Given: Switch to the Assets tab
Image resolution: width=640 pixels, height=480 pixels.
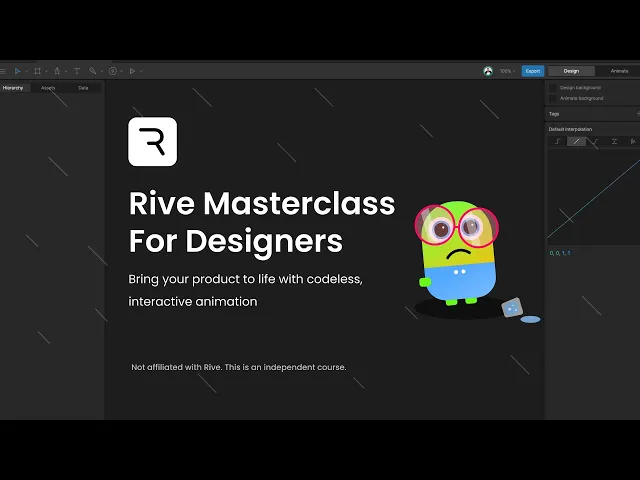Looking at the screenshot, I should pos(48,88).
